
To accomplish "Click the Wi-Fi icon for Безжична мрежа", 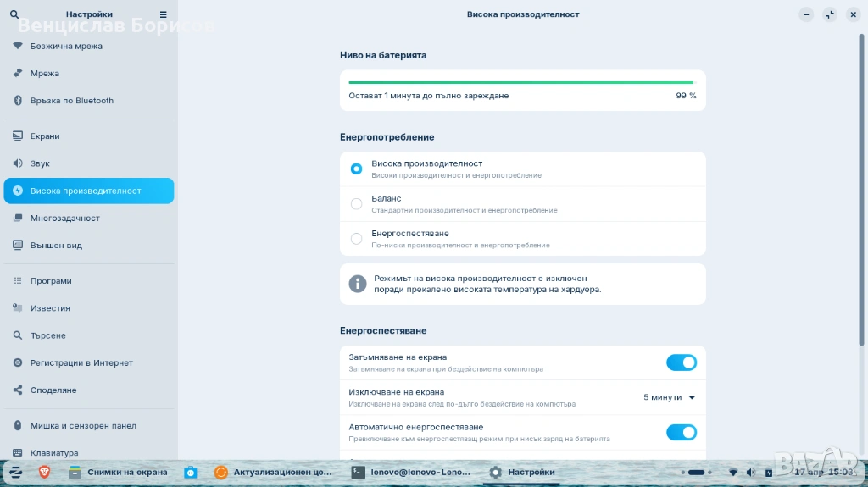I will (x=18, y=47).
